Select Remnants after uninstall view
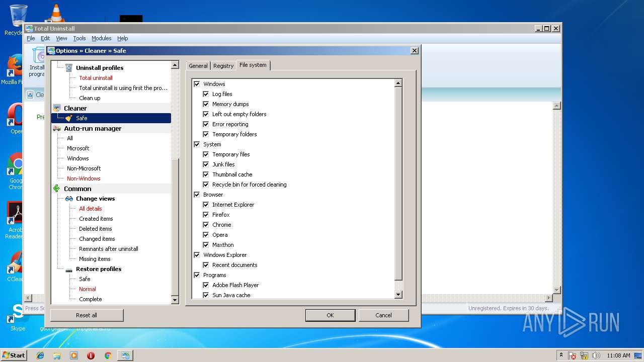This screenshot has width=644, height=362. pyautogui.click(x=109, y=249)
